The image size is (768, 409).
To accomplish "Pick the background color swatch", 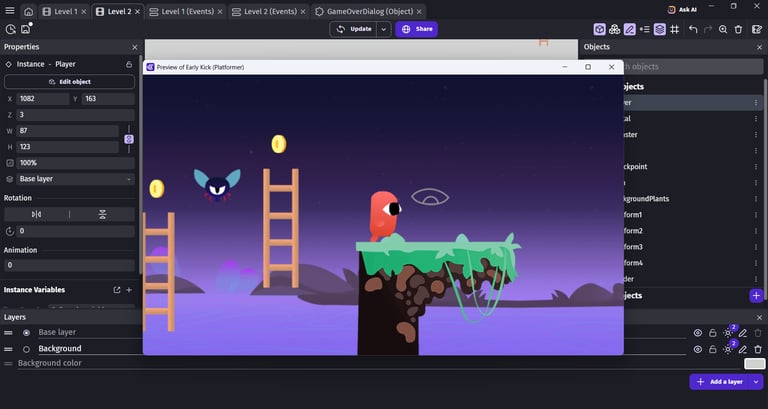I will (x=754, y=363).
